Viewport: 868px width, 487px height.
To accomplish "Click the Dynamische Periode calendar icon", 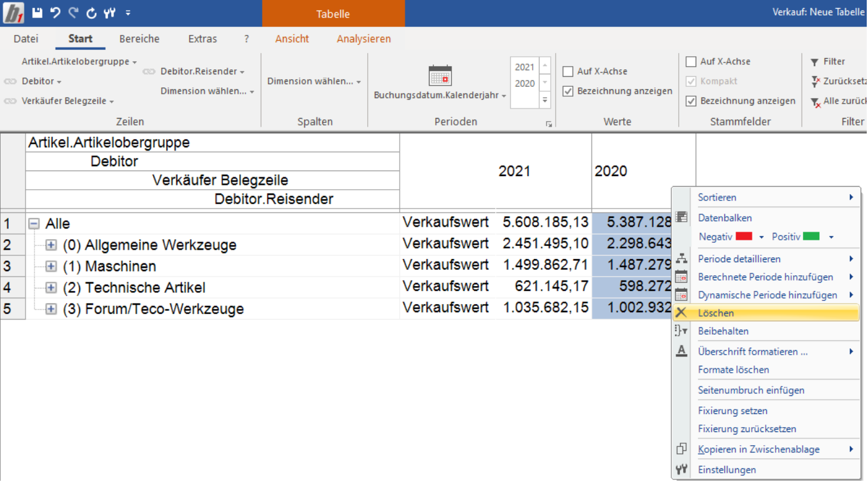I will coord(681,295).
